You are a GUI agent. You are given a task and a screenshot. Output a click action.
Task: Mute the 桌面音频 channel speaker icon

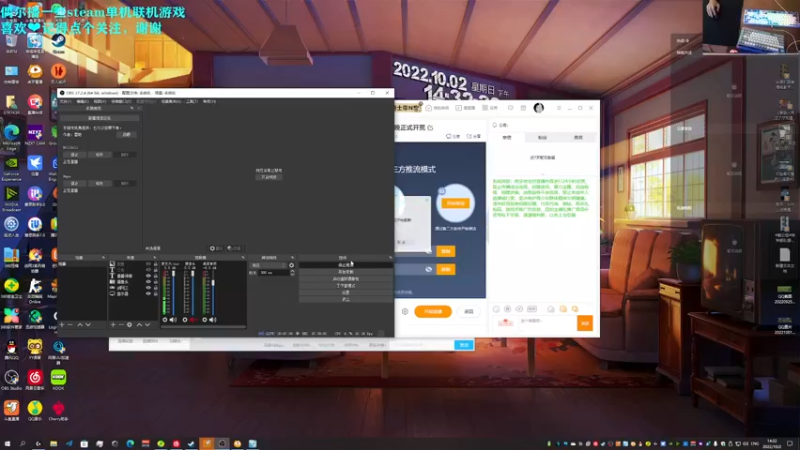point(213,320)
